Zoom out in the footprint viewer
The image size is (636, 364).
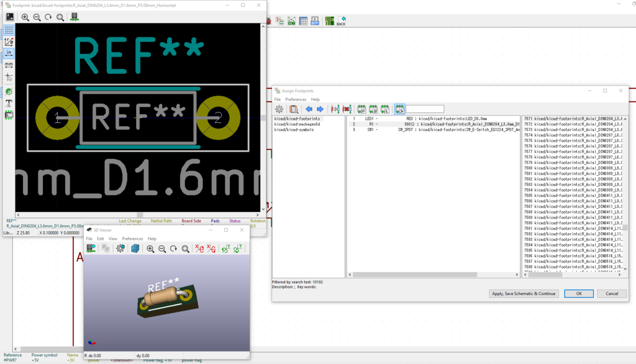click(37, 17)
